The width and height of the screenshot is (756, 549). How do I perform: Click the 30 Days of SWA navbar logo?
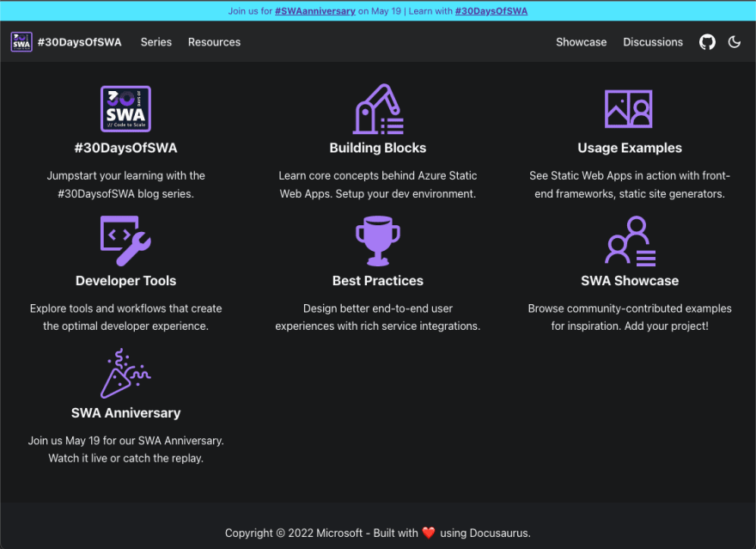click(x=21, y=42)
